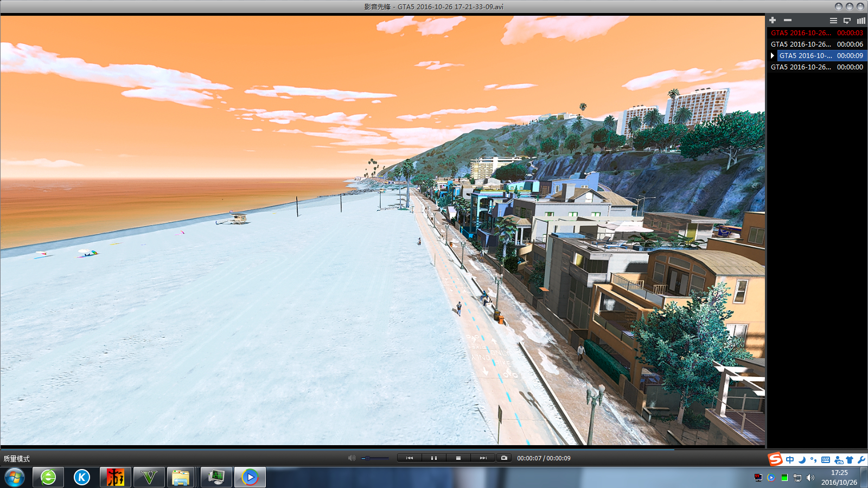The width and height of the screenshot is (868, 488).
Task: Click the Sogou input method S logo
Action: 775,459
